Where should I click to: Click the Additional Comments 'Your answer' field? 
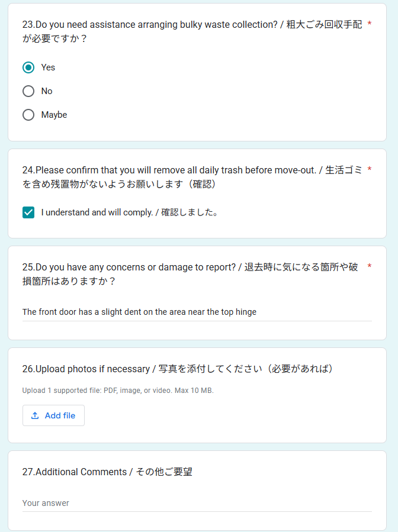[x=197, y=503]
